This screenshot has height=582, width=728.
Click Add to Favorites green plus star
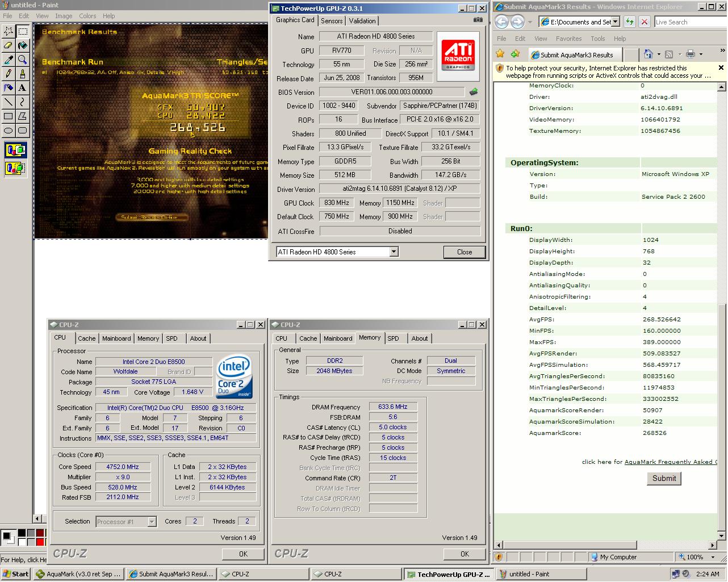tap(515, 54)
